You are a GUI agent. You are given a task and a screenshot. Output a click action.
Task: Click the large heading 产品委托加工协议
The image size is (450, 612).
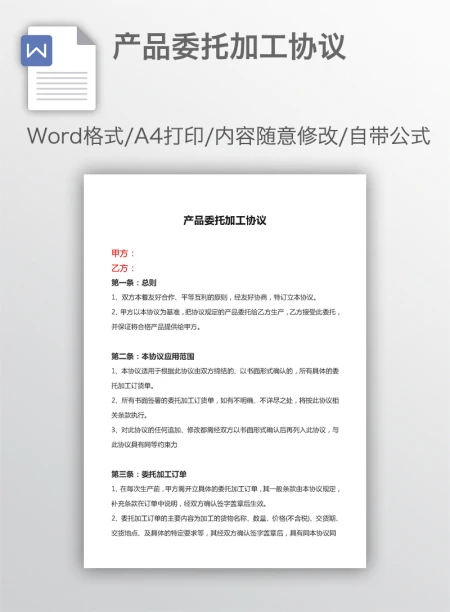(x=229, y=47)
